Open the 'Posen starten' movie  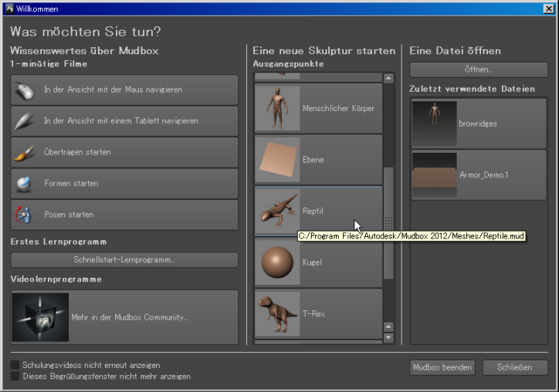click(124, 215)
